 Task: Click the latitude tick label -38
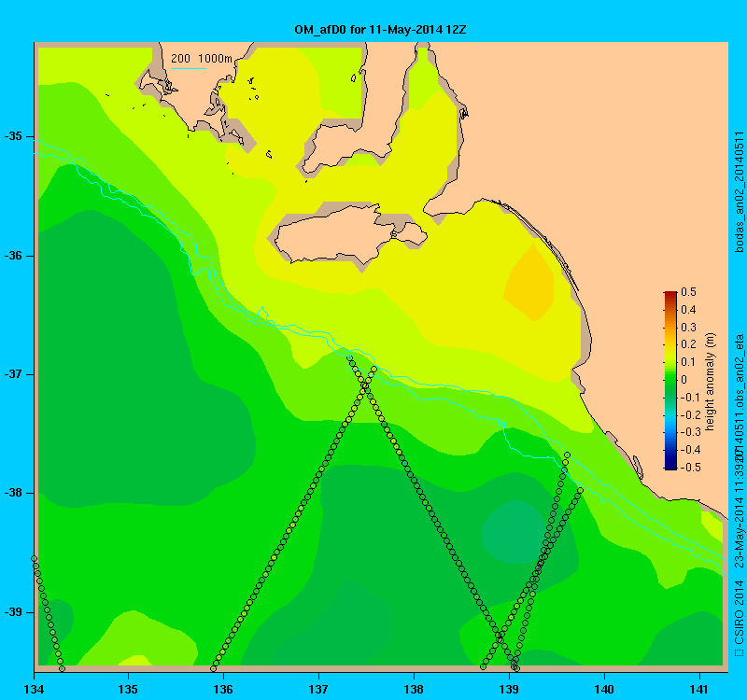(13, 493)
